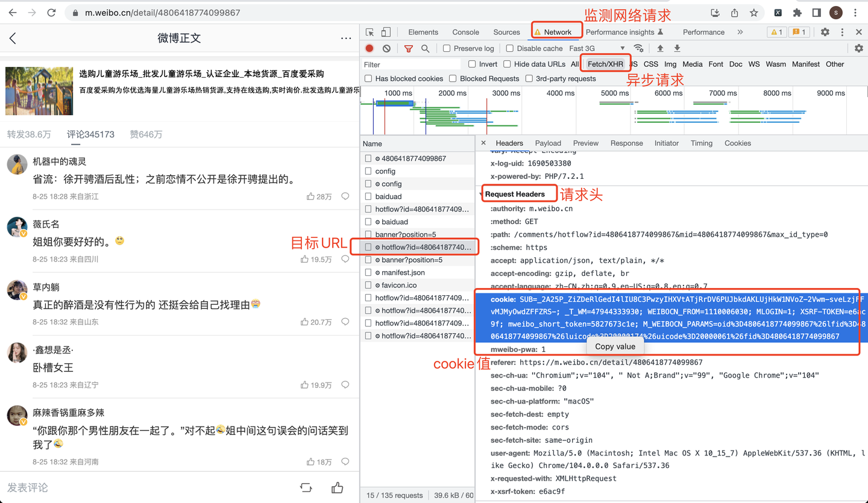
Task: Filter requests by Fetch/XHR
Action: (x=605, y=64)
